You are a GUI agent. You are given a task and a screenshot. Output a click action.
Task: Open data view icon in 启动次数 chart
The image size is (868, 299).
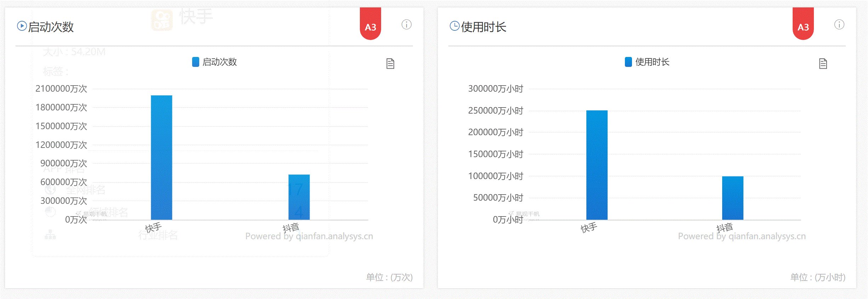tap(390, 64)
